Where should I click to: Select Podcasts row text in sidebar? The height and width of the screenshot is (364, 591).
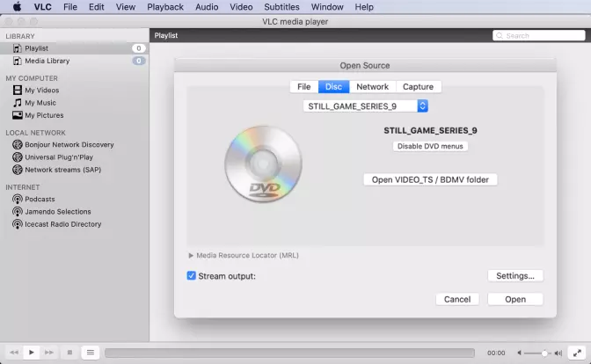pos(40,199)
